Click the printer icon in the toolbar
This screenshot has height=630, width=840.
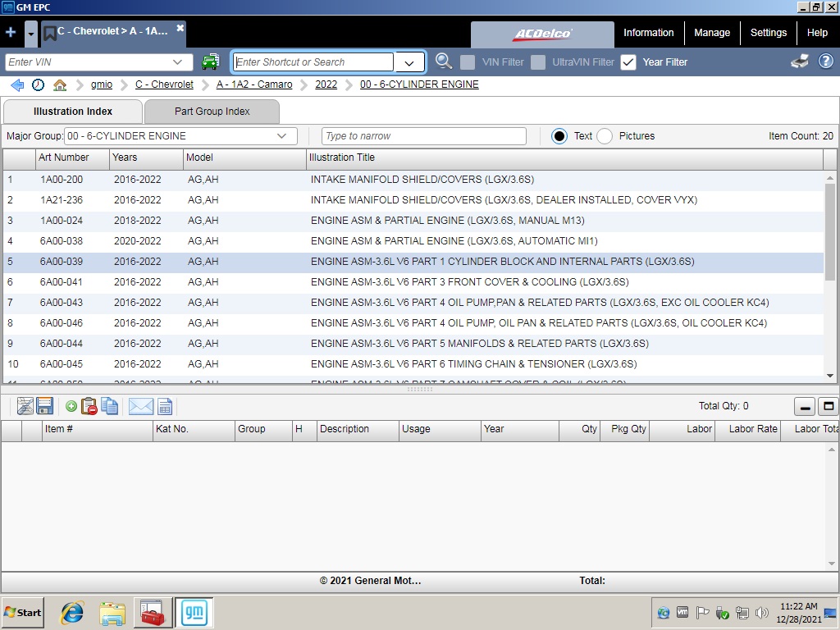(x=799, y=61)
